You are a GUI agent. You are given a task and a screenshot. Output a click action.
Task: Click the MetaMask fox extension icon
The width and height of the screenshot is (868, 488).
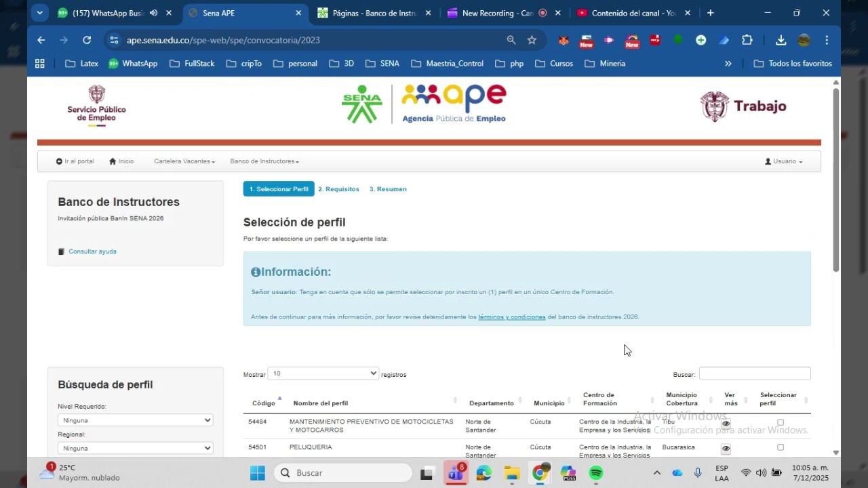click(564, 40)
